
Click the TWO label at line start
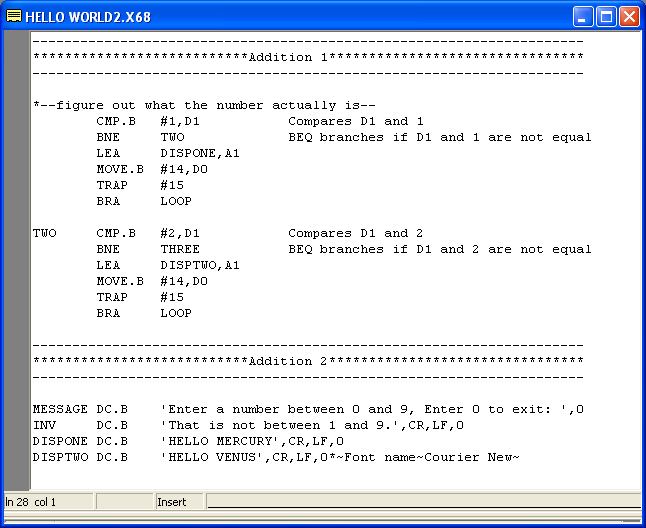[x=44, y=233]
